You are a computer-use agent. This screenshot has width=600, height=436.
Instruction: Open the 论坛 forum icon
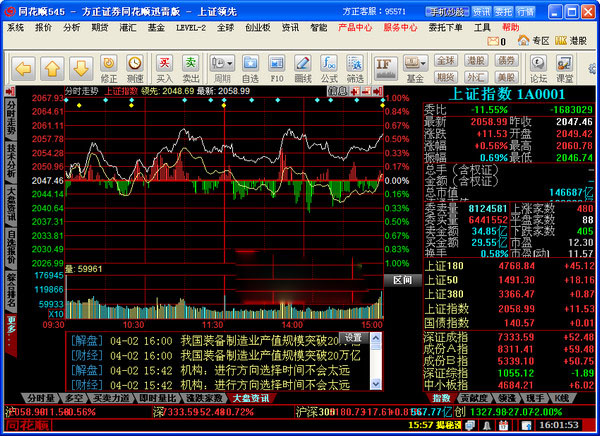click(538, 69)
